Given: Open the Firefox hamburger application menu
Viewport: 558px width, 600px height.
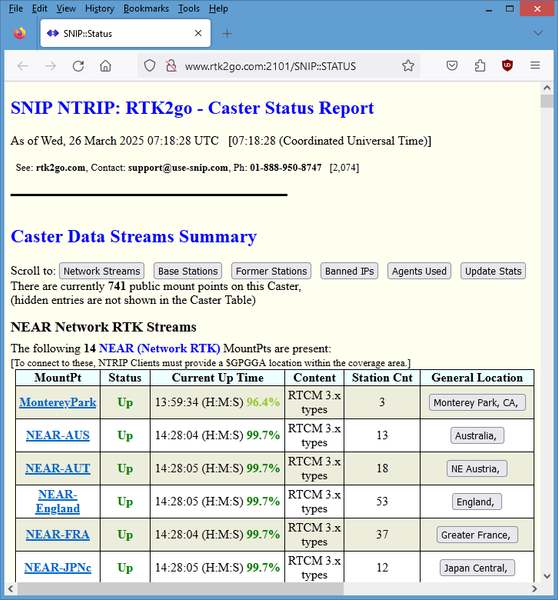Looking at the screenshot, I should coord(535,66).
